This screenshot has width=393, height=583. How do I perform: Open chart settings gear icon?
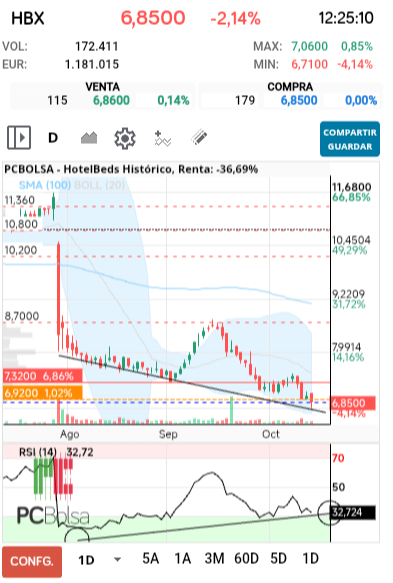coord(125,138)
